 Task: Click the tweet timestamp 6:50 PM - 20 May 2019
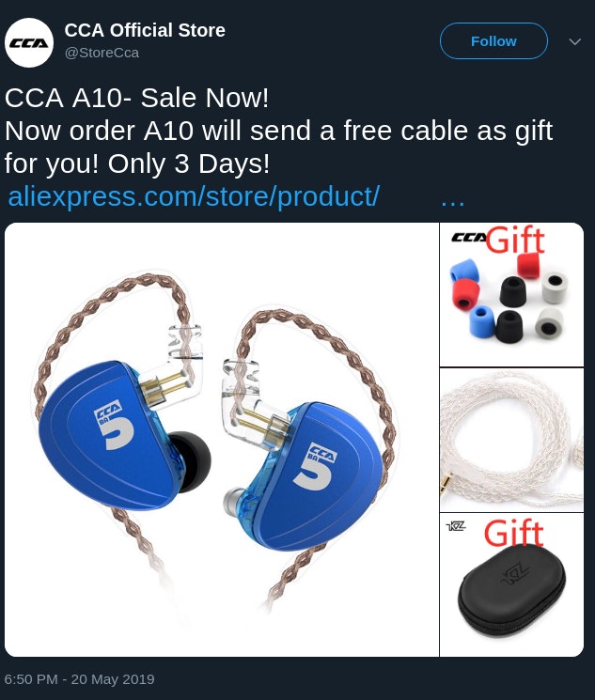click(x=80, y=679)
